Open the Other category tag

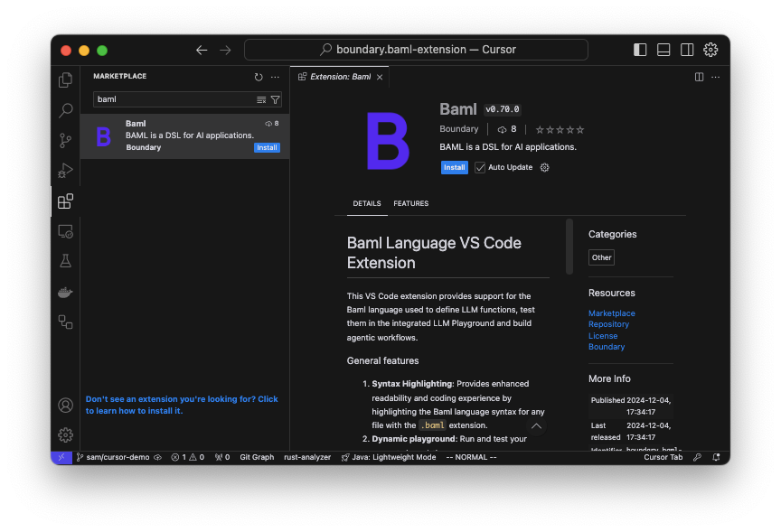coord(601,257)
